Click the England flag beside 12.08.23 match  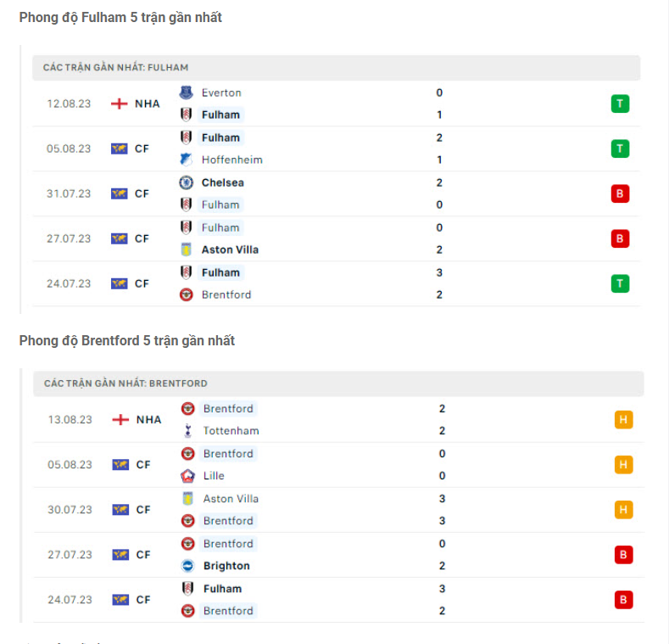(x=120, y=104)
